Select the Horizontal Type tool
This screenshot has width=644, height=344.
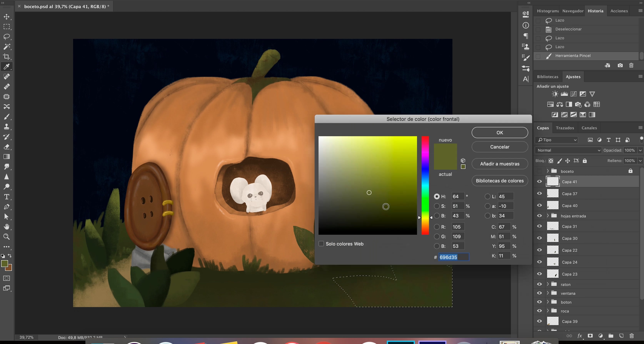click(7, 197)
